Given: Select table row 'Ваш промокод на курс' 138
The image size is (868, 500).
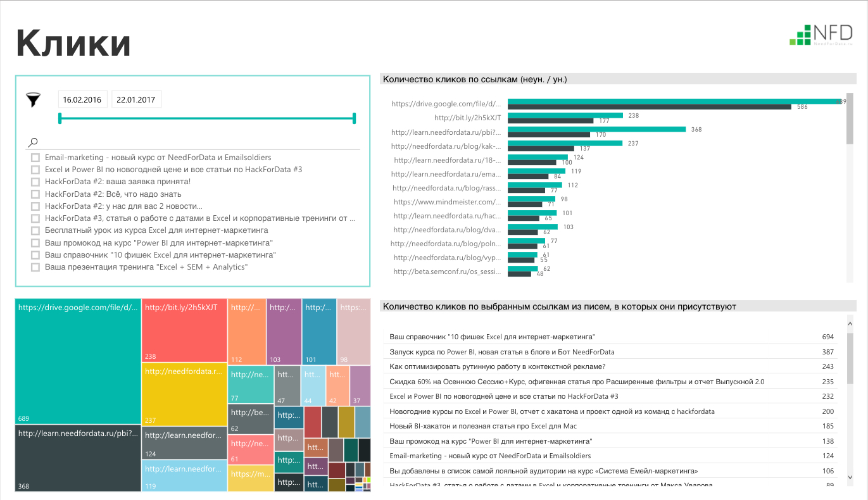Looking at the screenshot, I should point(610,441).
